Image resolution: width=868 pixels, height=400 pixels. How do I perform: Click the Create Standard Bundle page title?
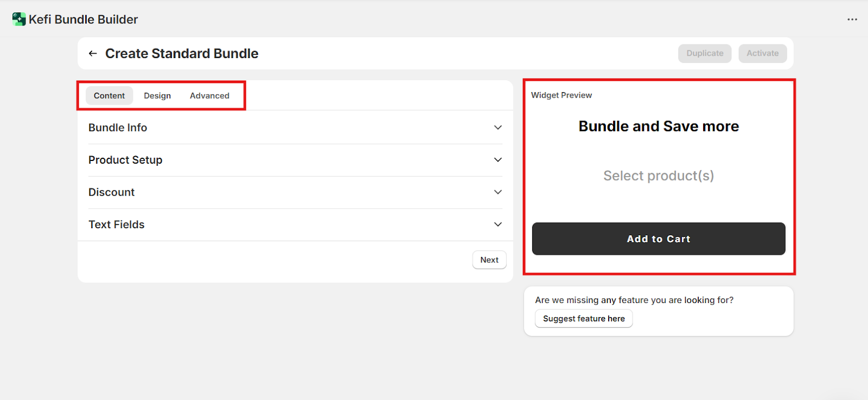[182, 54]
